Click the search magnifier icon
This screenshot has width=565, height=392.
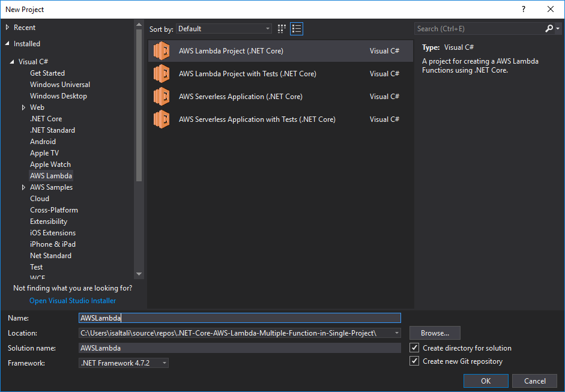(x=548, y=28)
